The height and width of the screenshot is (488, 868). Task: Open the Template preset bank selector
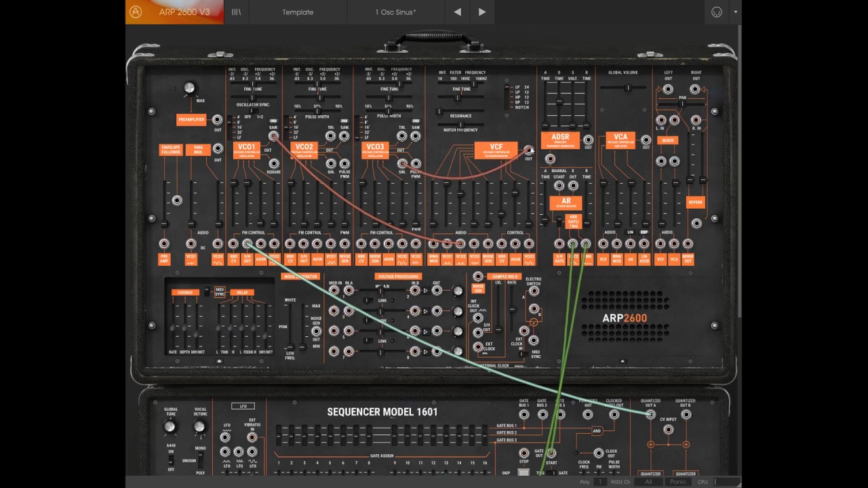point(298,12)
